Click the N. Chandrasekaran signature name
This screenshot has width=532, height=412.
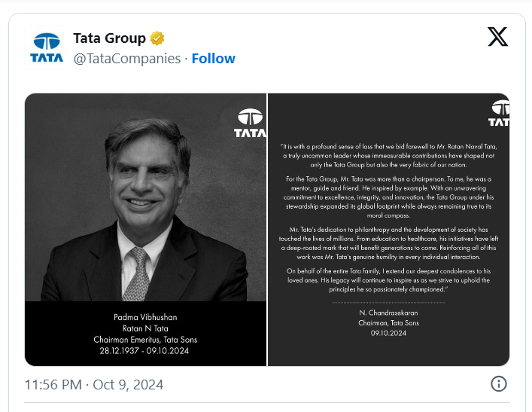click(x=388, y=313)
